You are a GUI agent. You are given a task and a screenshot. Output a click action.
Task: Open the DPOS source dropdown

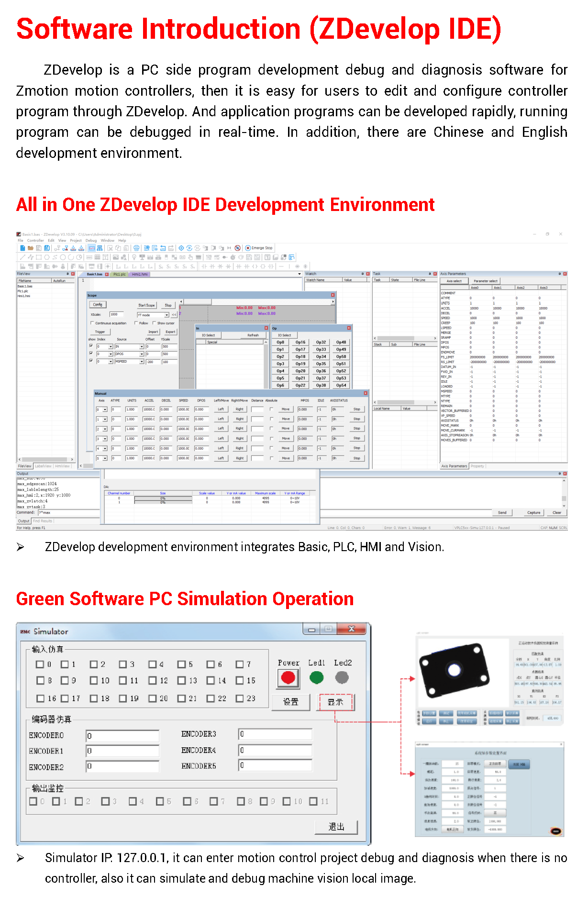[x=142, y=354]
